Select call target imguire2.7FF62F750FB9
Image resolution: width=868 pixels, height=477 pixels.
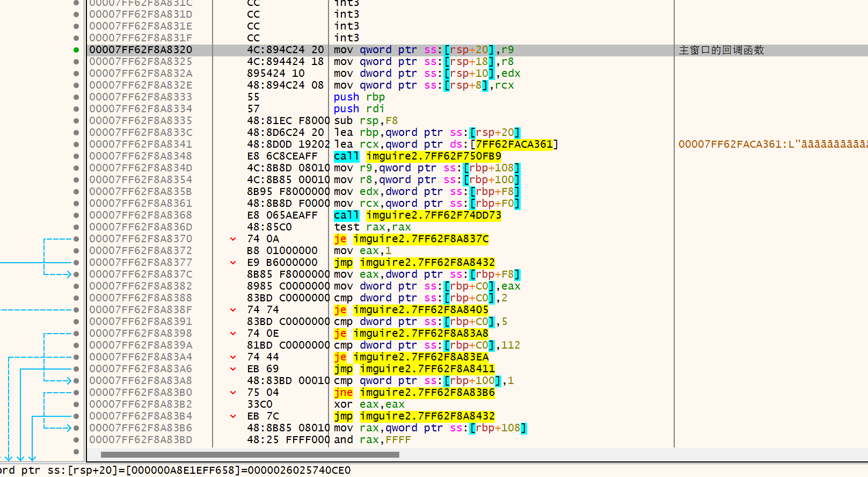pyautogui.click(x=433, y=156)
